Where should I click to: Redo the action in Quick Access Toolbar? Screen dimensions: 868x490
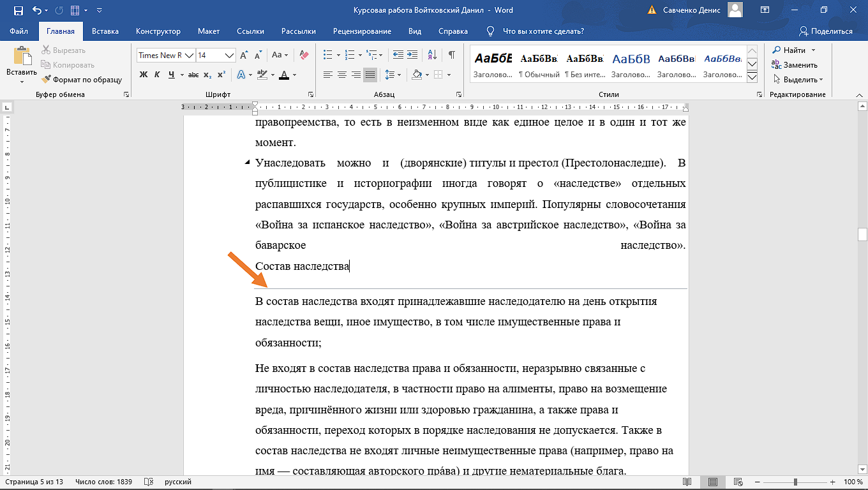coord(59,10)
